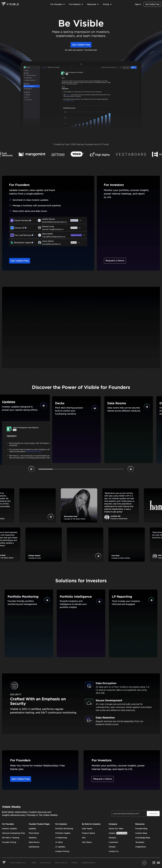This screenshot has width=162, height=868.
Task: Open Investor Updates footer link
Action: point(9,829)
